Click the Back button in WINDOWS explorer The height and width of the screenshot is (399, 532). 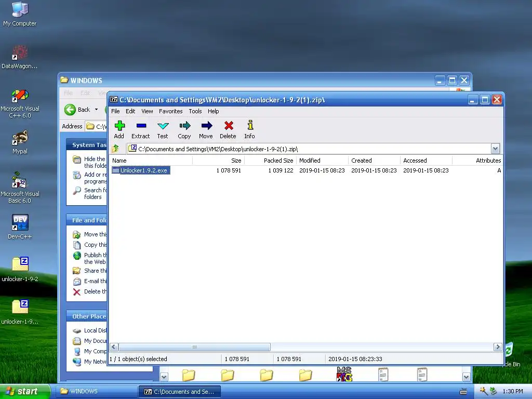(x=78, y=110)
